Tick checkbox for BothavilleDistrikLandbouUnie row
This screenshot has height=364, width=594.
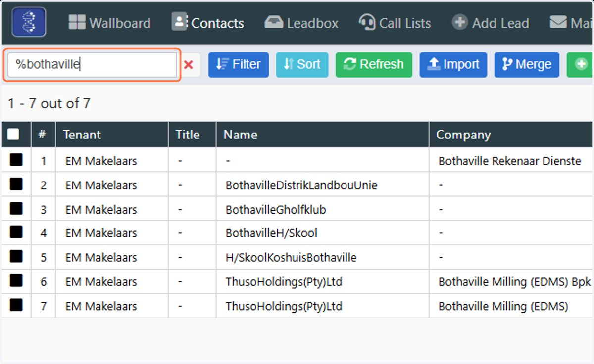(16, 184)
